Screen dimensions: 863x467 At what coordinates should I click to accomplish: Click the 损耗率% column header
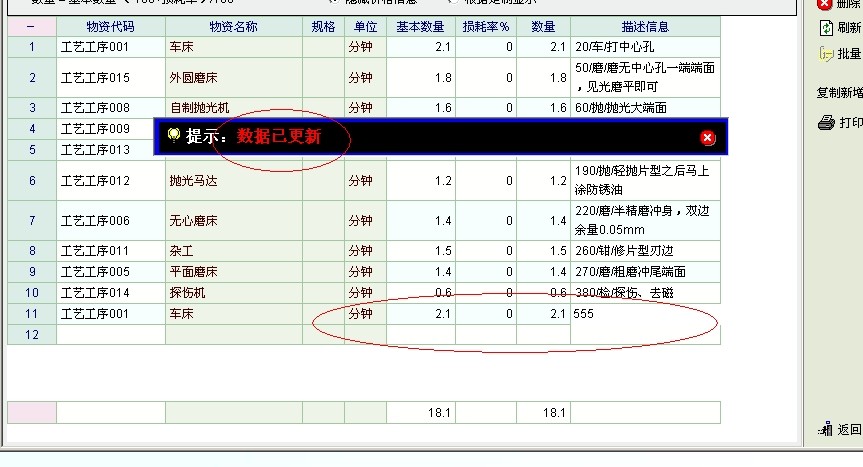click(486, 27)
